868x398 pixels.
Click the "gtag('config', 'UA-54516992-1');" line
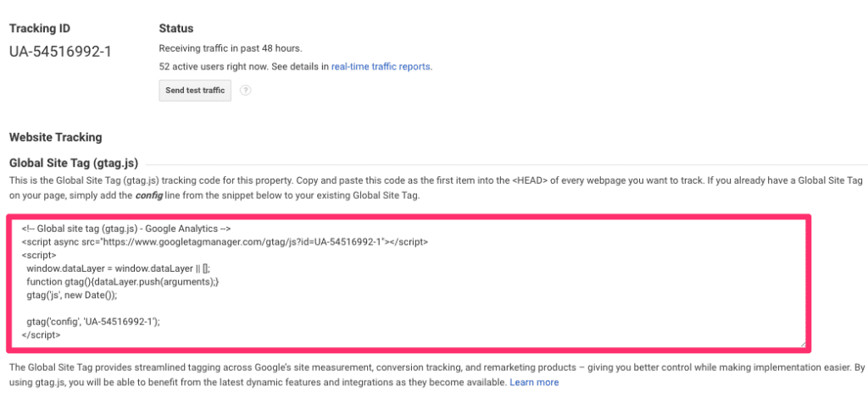93,322
